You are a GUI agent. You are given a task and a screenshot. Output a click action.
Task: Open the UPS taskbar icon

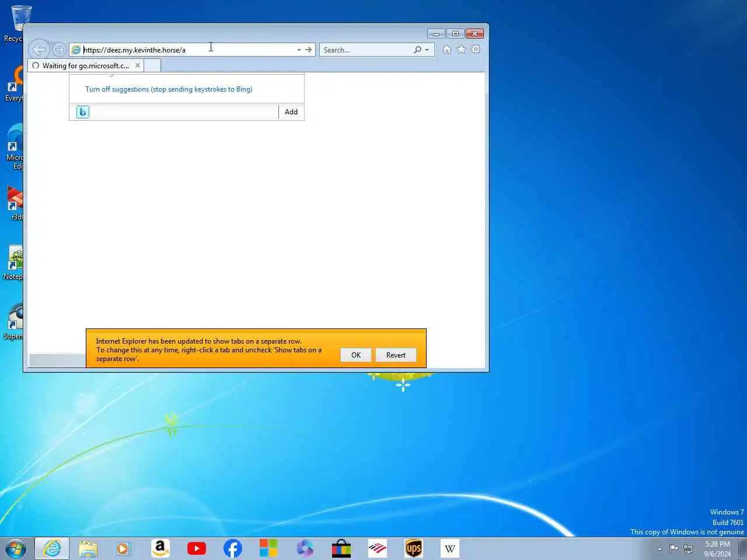click(414, 548)
